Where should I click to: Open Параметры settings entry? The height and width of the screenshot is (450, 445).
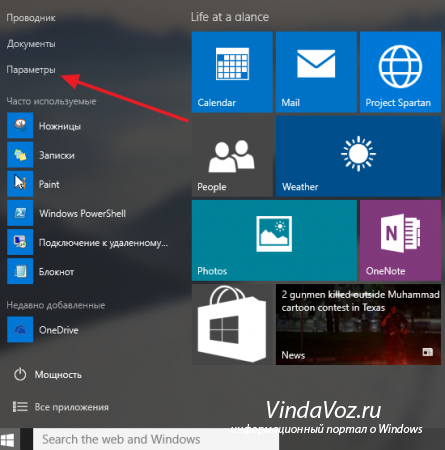point(31,70)
